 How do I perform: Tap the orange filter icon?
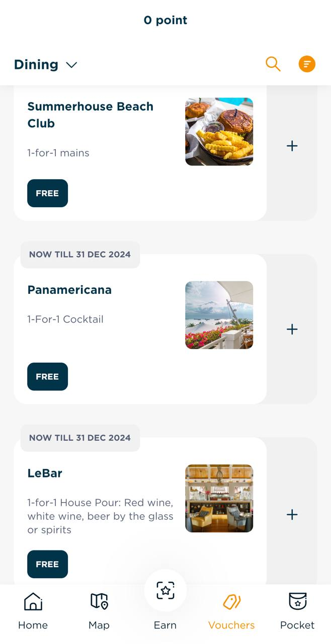pyautogui.click(x=307, y=64)
